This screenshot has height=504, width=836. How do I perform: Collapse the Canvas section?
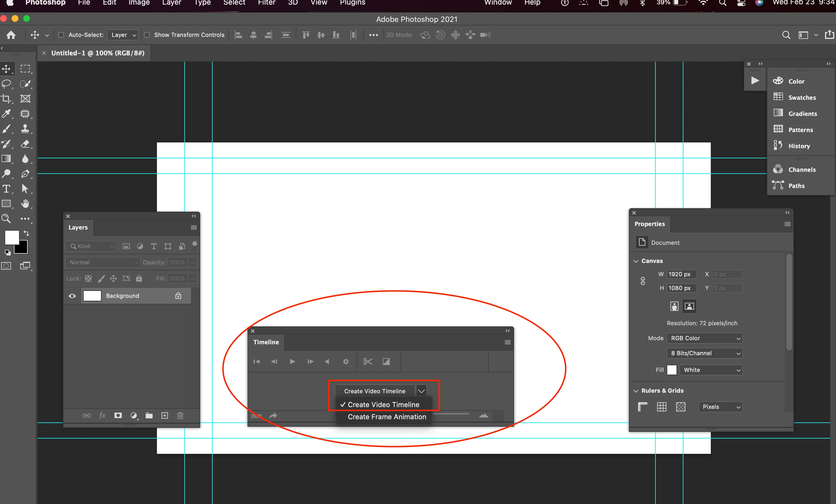coord(636,261)
